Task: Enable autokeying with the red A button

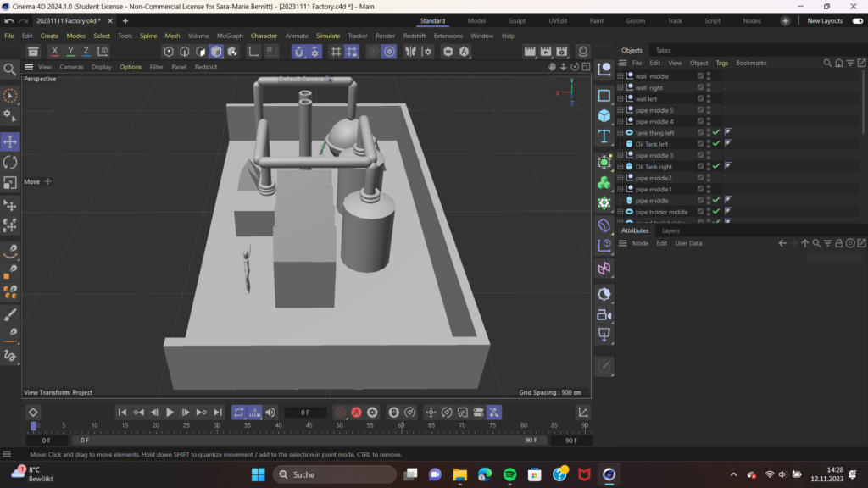Action: pos(357,413)
